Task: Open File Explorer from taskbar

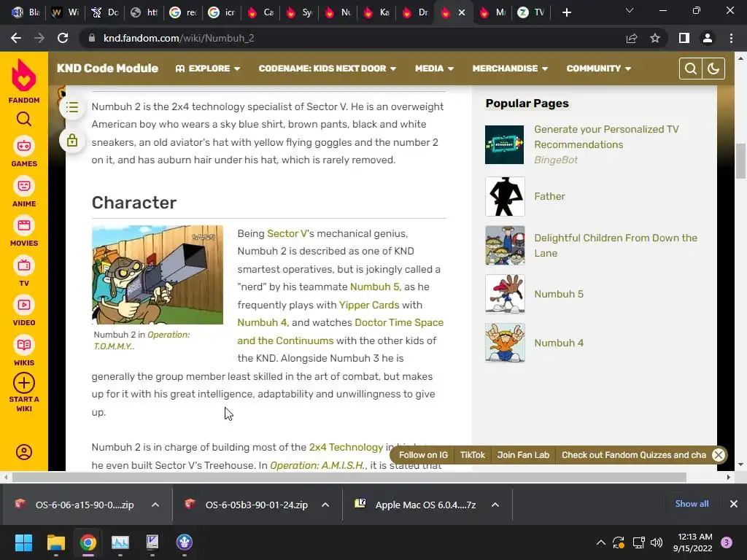Action: pyautogui.click(x=55, y=542)
